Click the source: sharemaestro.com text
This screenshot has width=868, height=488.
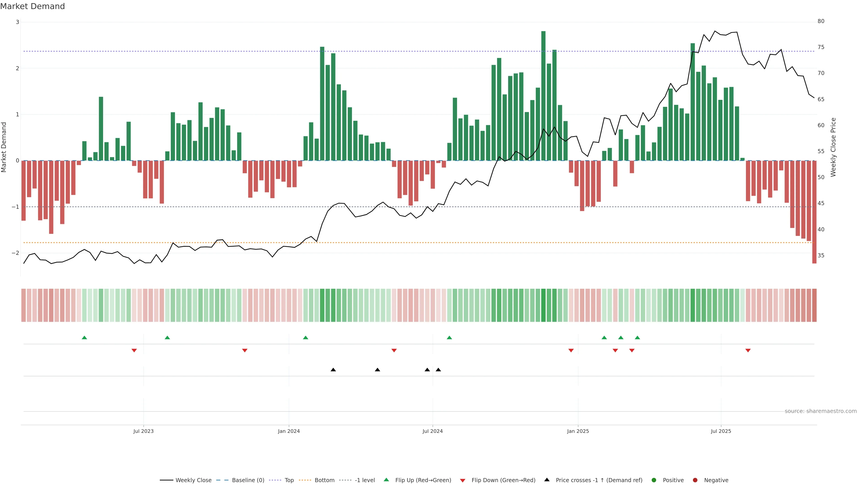tap(821, 411)
